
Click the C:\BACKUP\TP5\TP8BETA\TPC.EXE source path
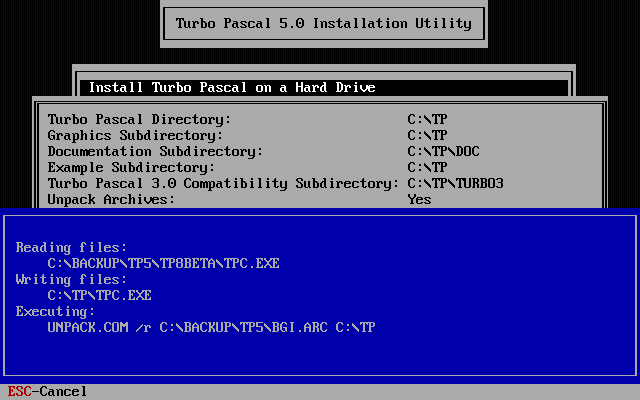pyautogui.click(x=163, y=263)
